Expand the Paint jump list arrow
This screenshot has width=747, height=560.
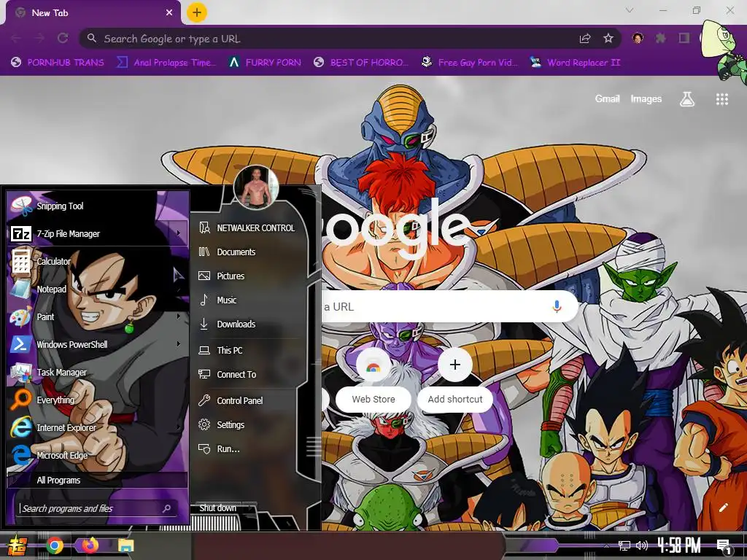[x=179, y=316]
